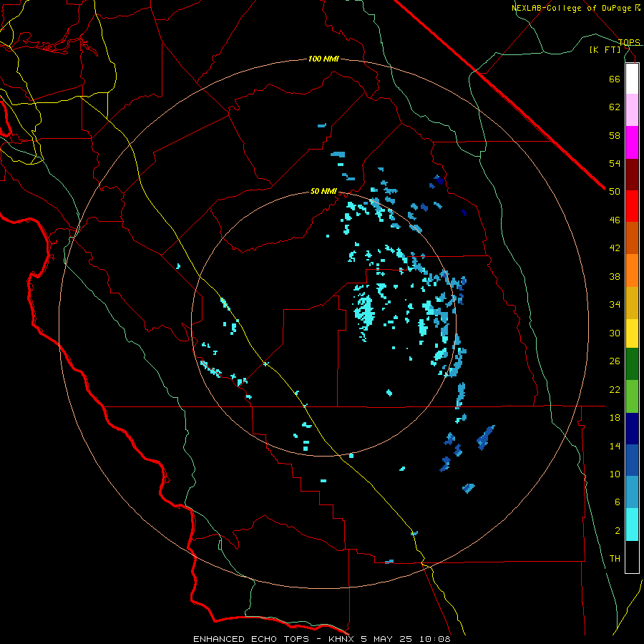Click the white swatch in the tops legend
This screenshot has height=644, width=644.
(632, 79)
